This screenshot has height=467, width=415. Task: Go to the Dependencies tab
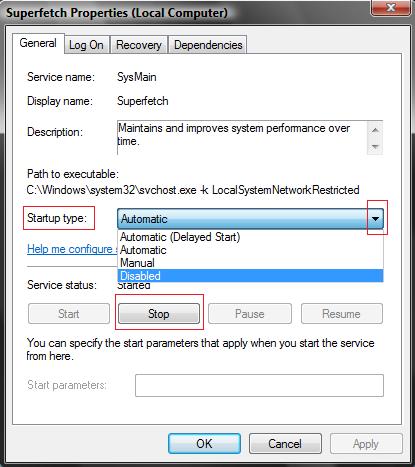(x=208, y=45)
